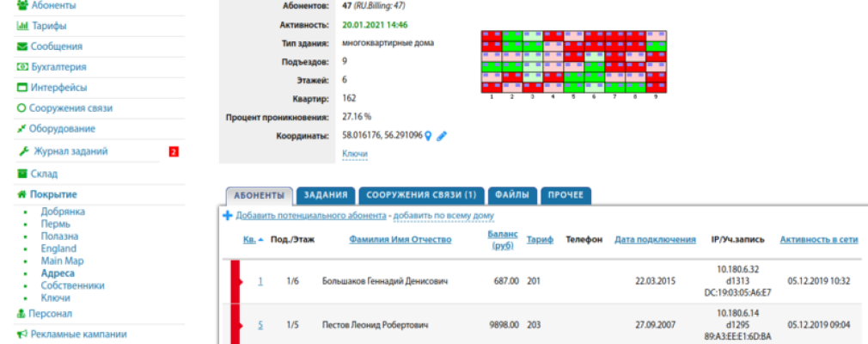Open Персонал in sidebar
868x344 pixels.
(52, 314)
